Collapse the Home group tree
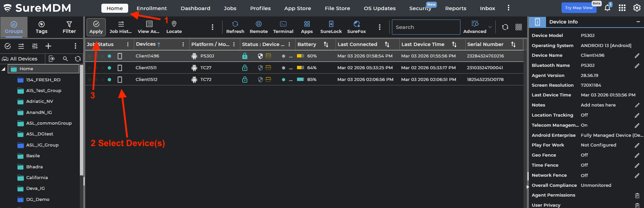The height and width of the screenshot is (208, 644). click(4, 69)
